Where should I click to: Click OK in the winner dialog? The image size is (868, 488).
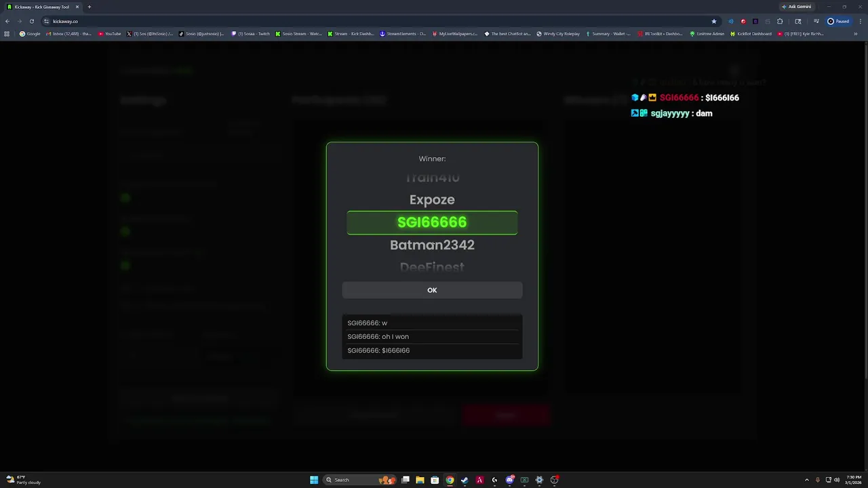432,290
